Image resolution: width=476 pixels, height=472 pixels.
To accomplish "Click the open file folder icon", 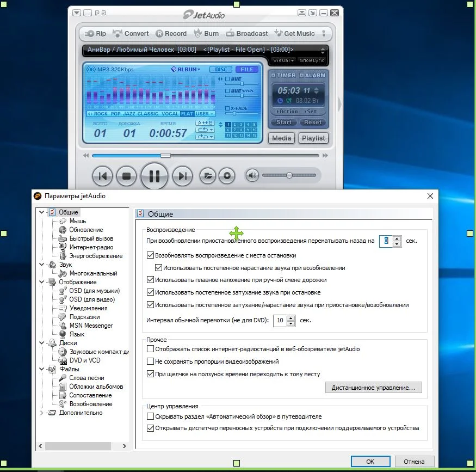I will coord(208,175).
